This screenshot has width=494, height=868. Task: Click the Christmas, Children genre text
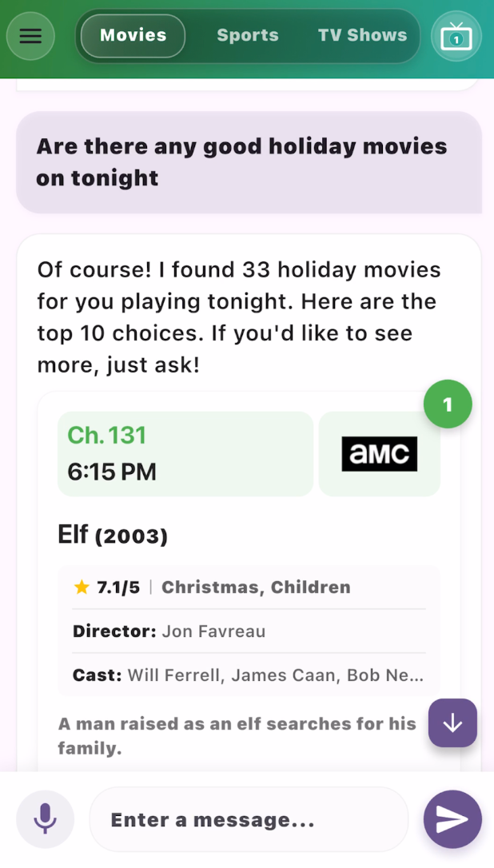(x=256, y=587)
